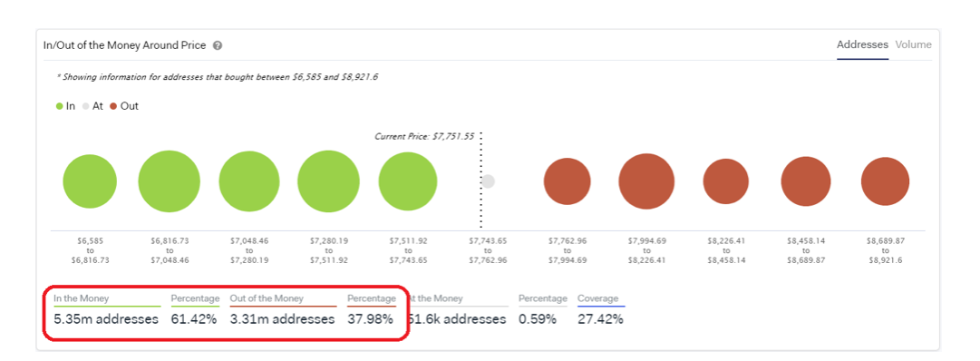This screenshot has width=980, height=361.
Task: Toggle the gray At legend marker
Action: click(x=85, y=106)
